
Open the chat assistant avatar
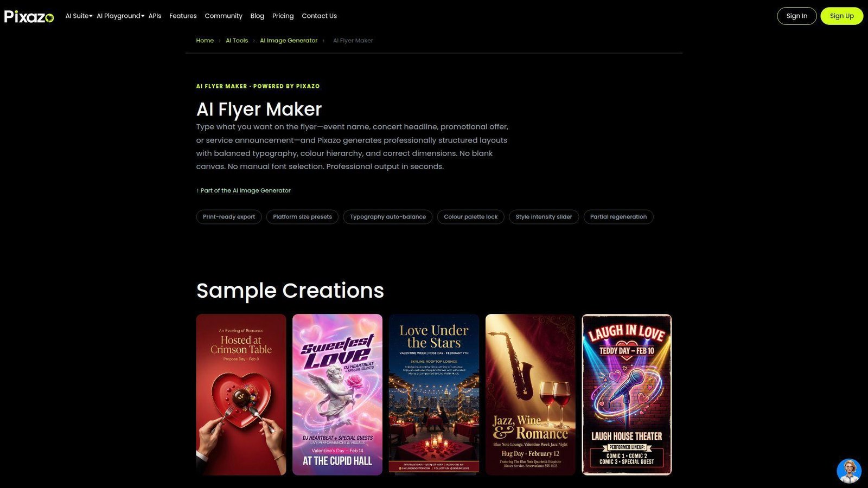point(849,471)
